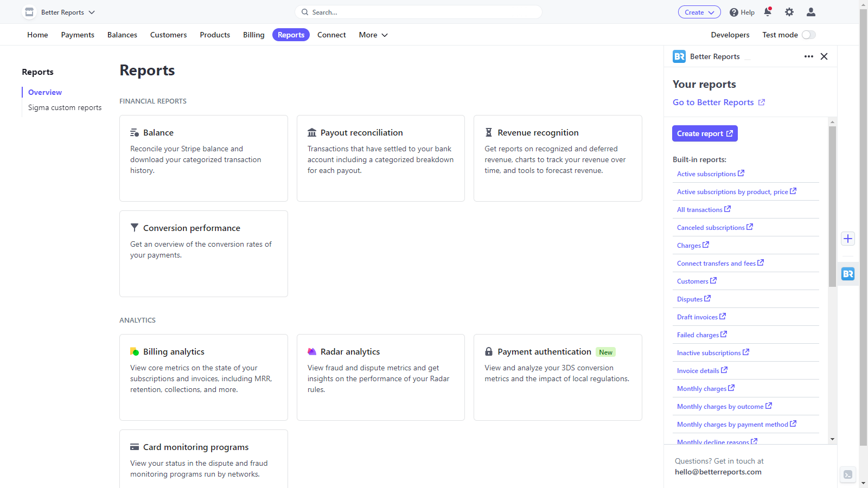This screenshot has height=488, width=868.
Task: Expand the Create dropdown
Action: 699,12
